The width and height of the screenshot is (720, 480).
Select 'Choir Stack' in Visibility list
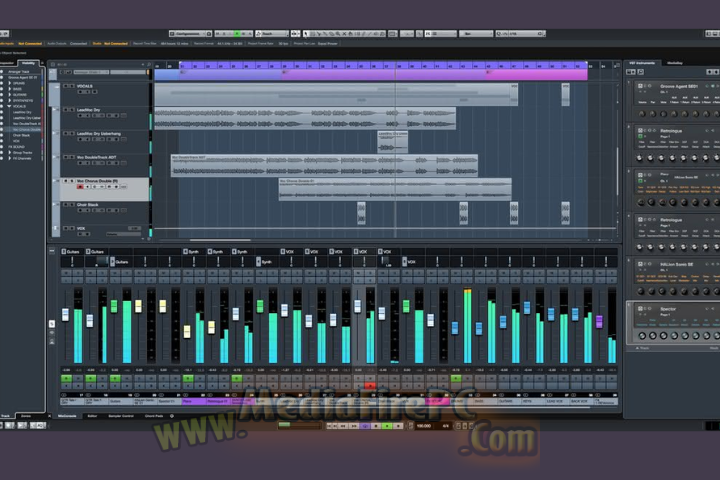[22, 135]
